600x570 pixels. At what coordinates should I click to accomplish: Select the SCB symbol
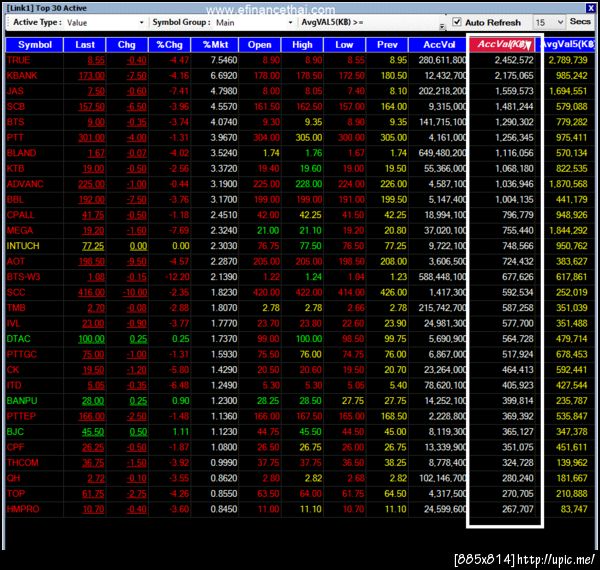click(16, 106)
